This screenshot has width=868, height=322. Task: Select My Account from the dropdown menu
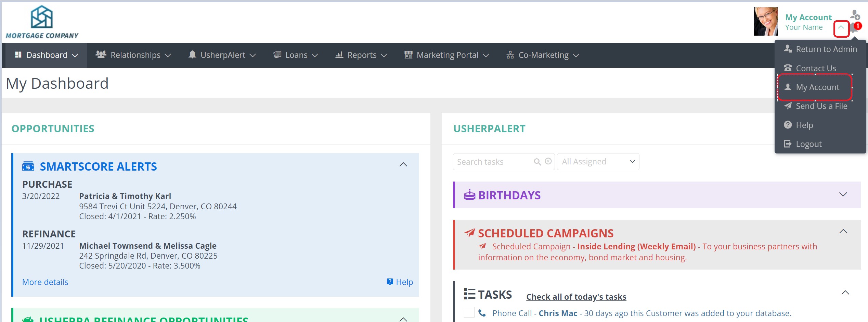817,87
